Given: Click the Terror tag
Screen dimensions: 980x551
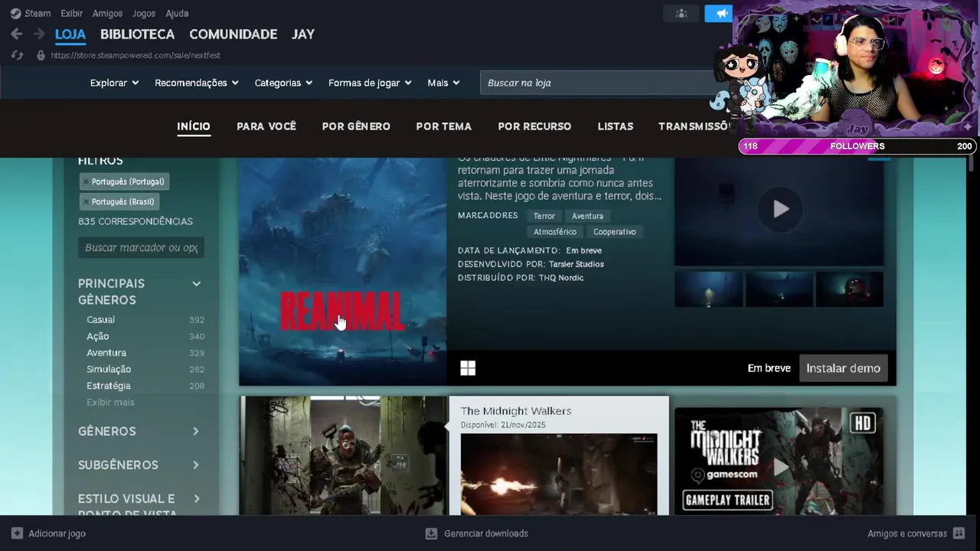Looking at the screenshot, I should pyautogui.click(x=544, y=216).
